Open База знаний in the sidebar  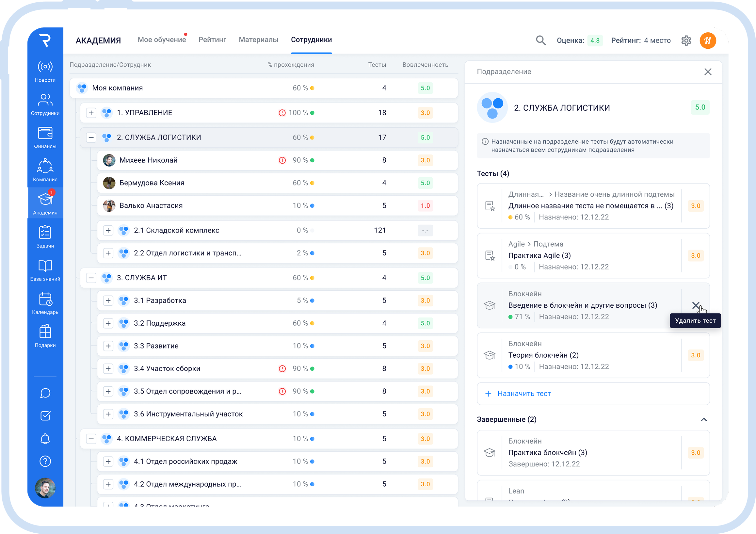[45, 271]
